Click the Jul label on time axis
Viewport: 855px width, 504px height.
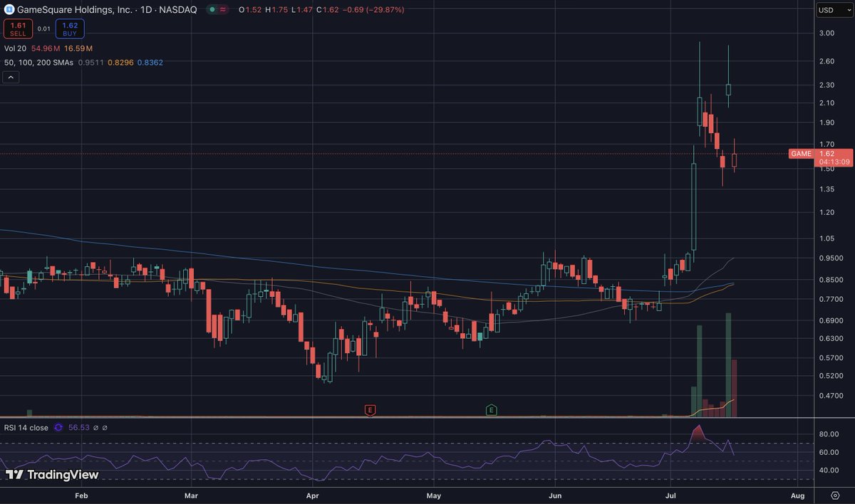(x=671, y=495)
